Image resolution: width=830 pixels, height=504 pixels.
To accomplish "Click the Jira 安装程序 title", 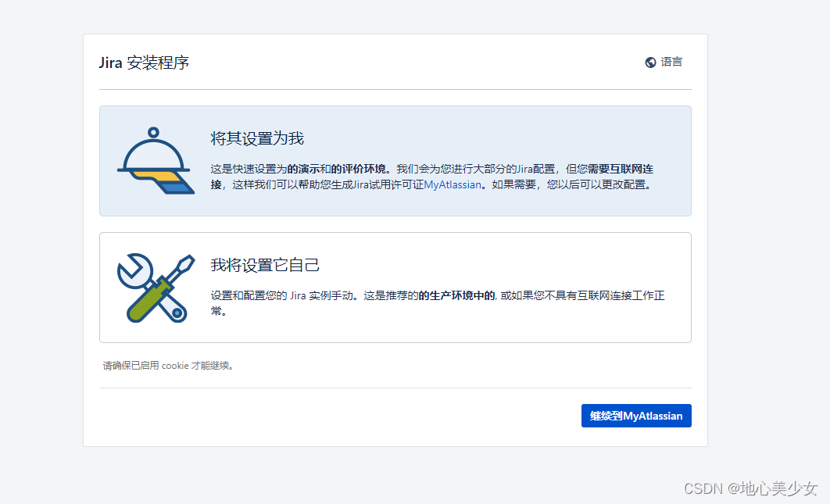I will (x=144, y=63).
